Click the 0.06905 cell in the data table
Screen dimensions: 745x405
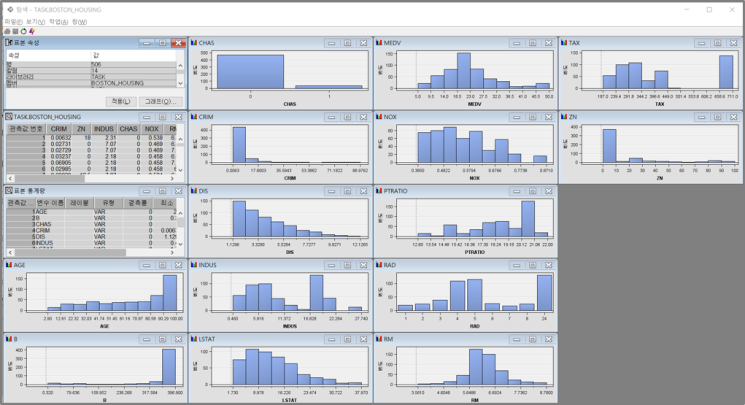(x=59, y=163)
